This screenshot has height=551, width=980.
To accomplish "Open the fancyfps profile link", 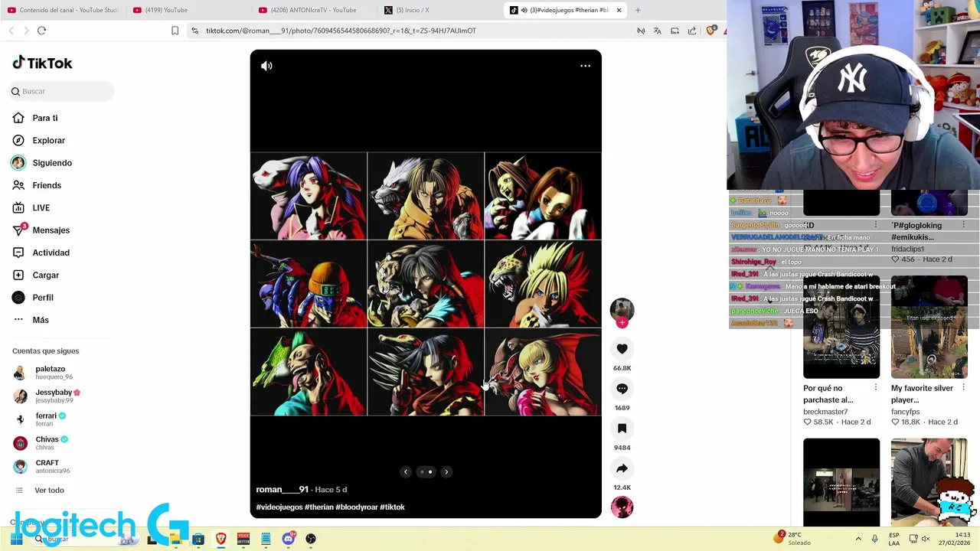I will tap(905, 412).
